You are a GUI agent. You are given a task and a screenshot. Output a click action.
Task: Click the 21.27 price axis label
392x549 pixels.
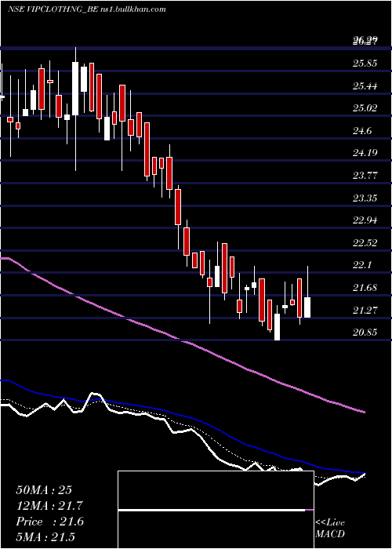coord(365,310)
